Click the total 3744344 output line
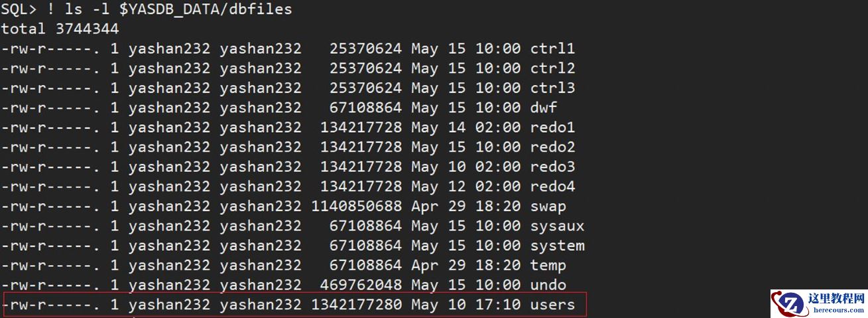The width and height of the screenshot is (868, 318). pyautogui.click(x=60, y=29)
